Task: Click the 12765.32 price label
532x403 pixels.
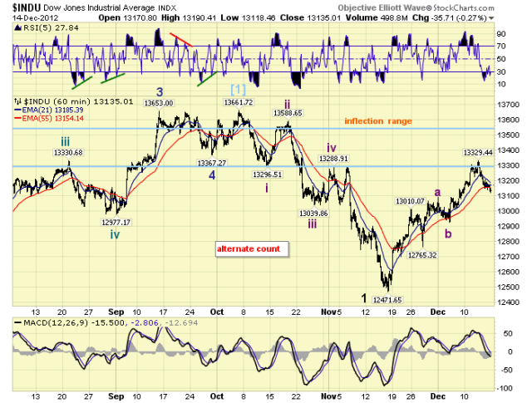Action: coord(422,255)
